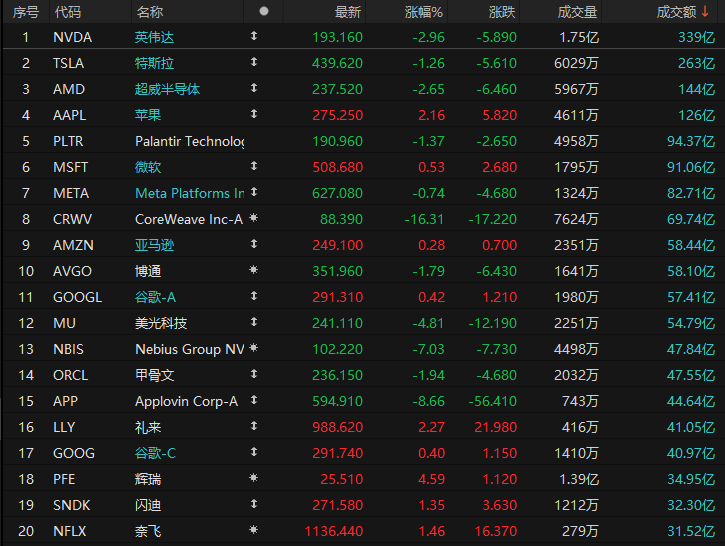Click the star marker icon in CRWV row

click(x=253, y=217)
